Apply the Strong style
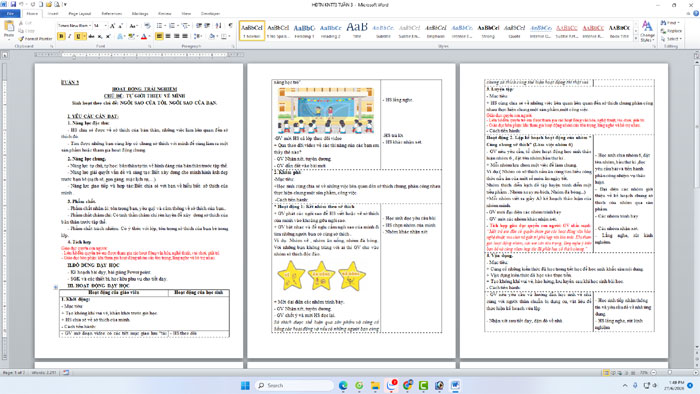Screen dimensions: 700x394 coord(488,31)
